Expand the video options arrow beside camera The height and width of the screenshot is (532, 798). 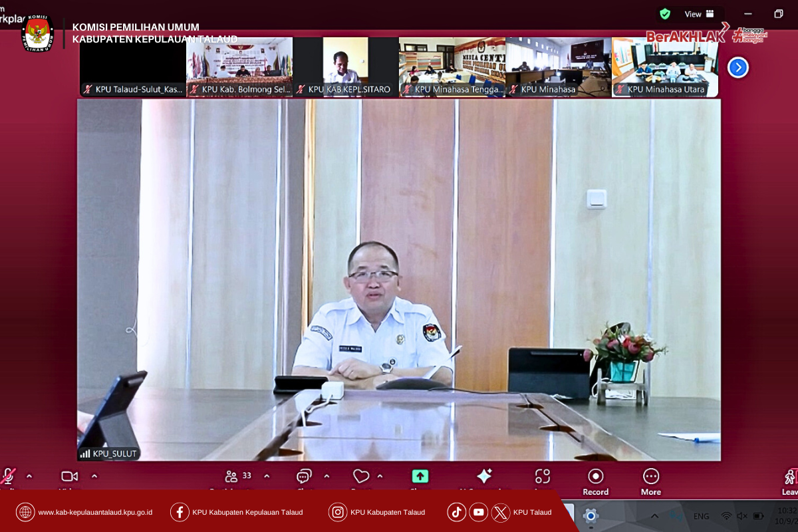click(94, 476)
